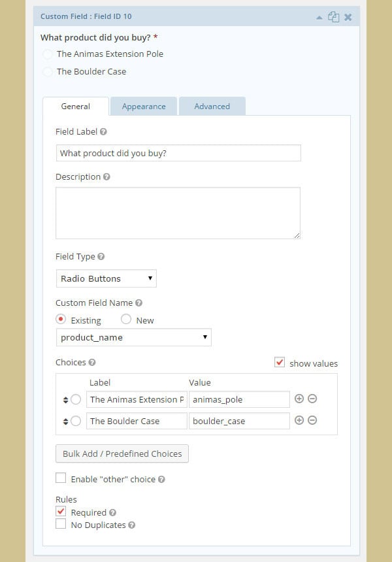The height and width of the screenshot is (562, 392).
Task: Open the Choices help tooltip
Action: click(x=91, y=362)
